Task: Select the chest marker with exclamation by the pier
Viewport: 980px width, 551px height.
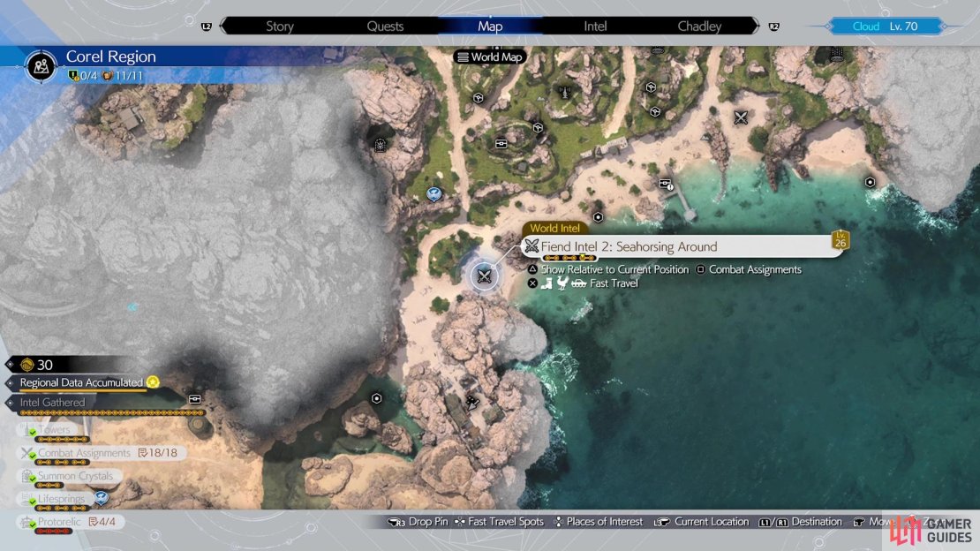Action: coord(666,184)
